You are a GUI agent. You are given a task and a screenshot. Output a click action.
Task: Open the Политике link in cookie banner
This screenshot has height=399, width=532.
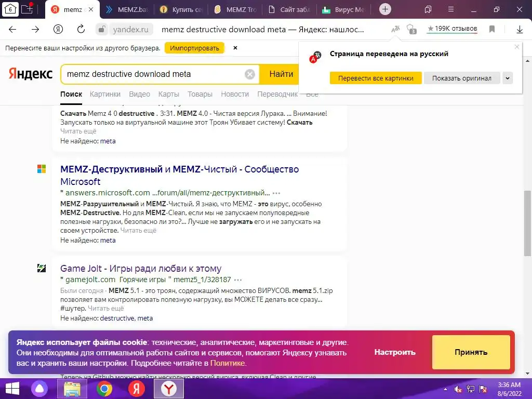[228, 363]
